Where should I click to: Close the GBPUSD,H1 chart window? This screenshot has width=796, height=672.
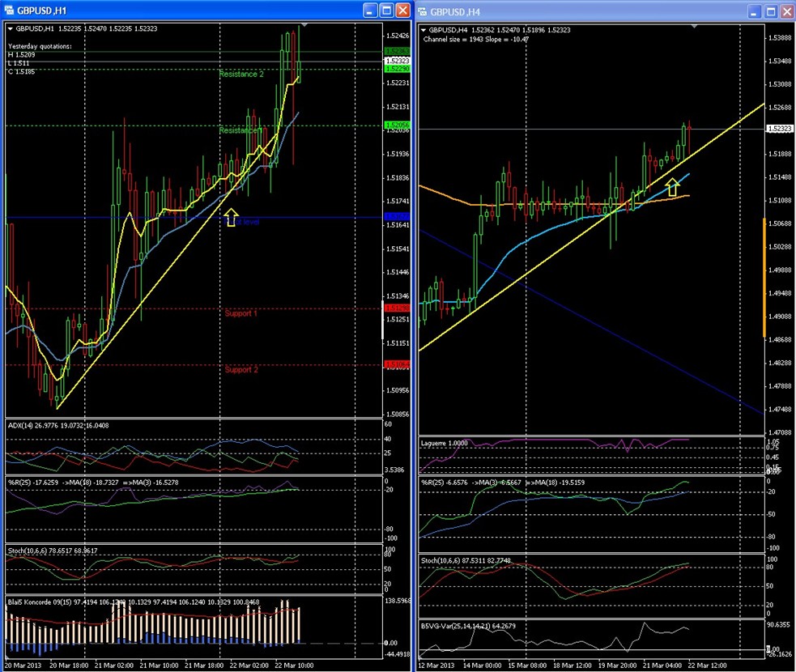click(403, 11)
